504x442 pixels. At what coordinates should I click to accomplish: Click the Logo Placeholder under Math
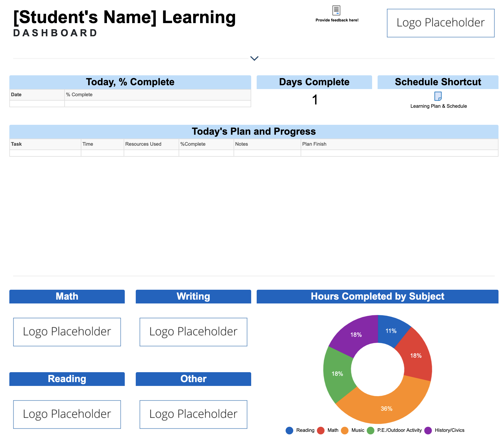[x=67, y=332]
